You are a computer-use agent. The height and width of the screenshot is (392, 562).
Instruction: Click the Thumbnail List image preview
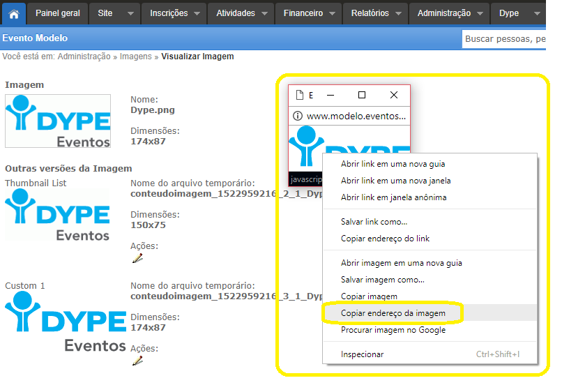click(x=57, y=214)
